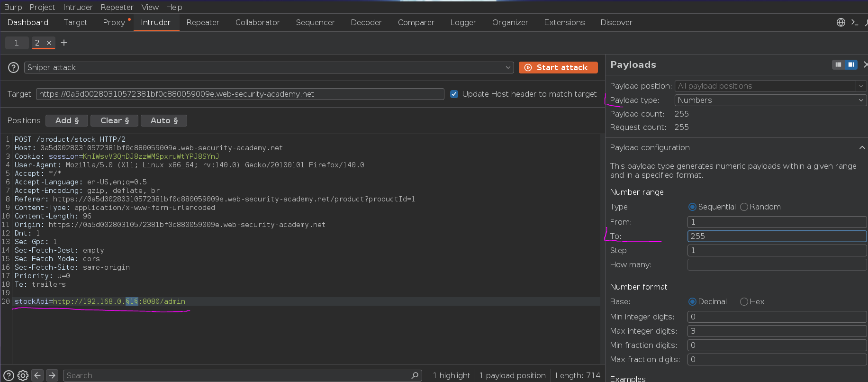868x382 pixels.
Task: Open editor settings gear icon
Action: point(23,375)
